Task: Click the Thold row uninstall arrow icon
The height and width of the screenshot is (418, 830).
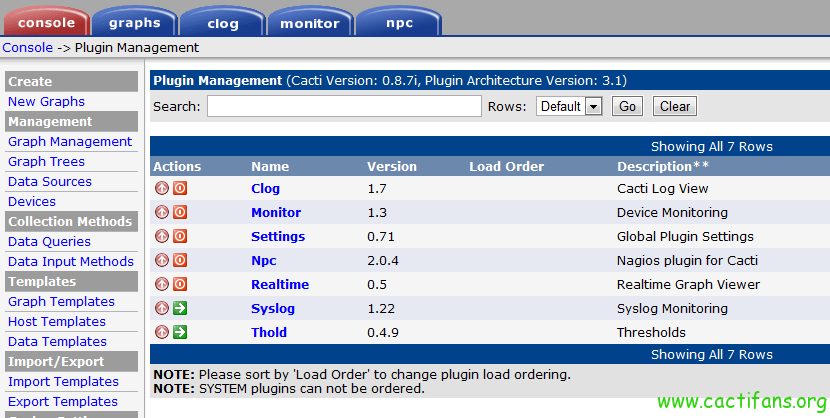Action: 162,332
